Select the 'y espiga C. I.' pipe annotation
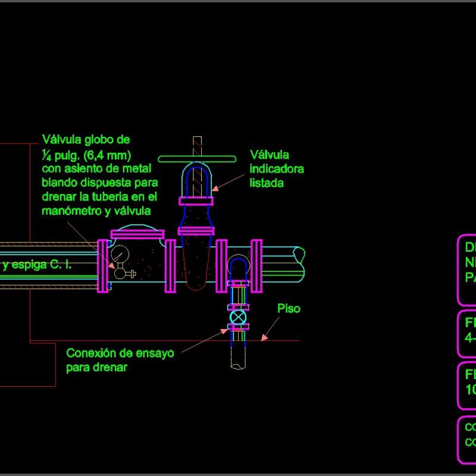The height and width of the screenshot is (476, 476). pyautogui.click(x=36, y=264)
